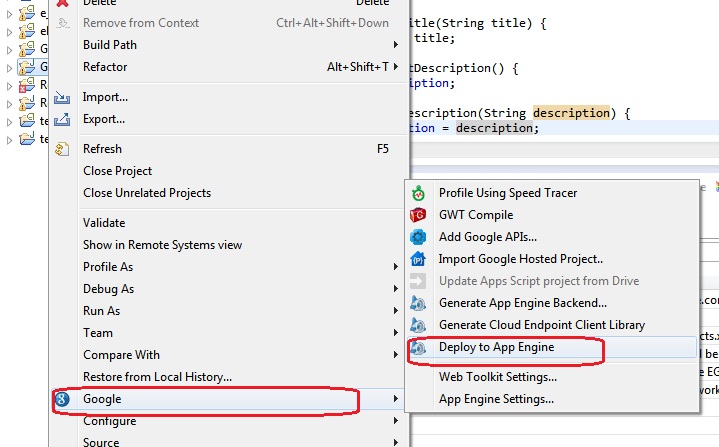The height and width of the screenshot is (447, 719).
Task: Click the Import Google Hosted Project icon
Action: pos(419,259)
